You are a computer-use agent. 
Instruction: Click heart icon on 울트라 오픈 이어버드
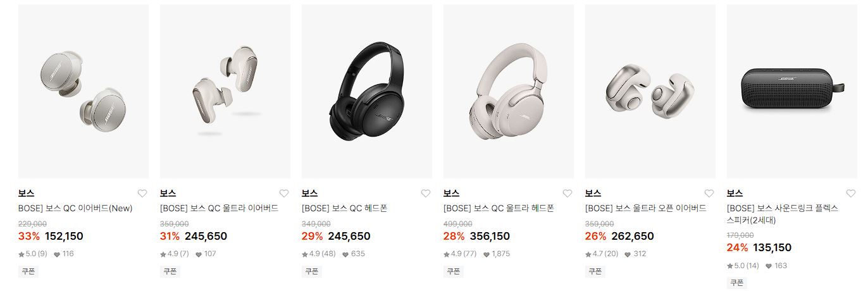[709, 194]
